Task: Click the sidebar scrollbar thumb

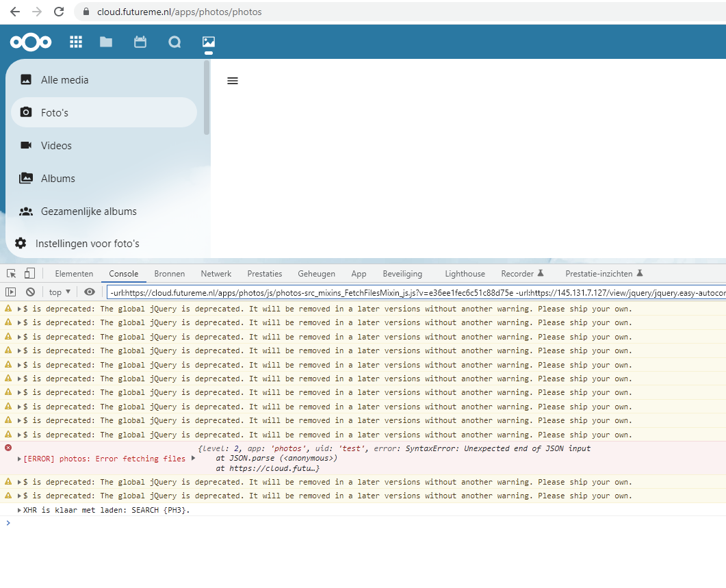Action: (x=207, y=98)
